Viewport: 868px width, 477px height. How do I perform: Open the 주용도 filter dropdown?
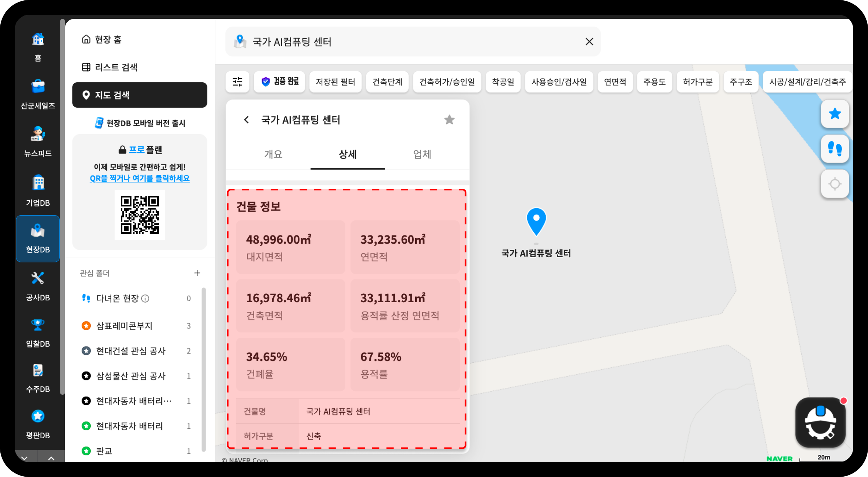(x=654, y=81)
